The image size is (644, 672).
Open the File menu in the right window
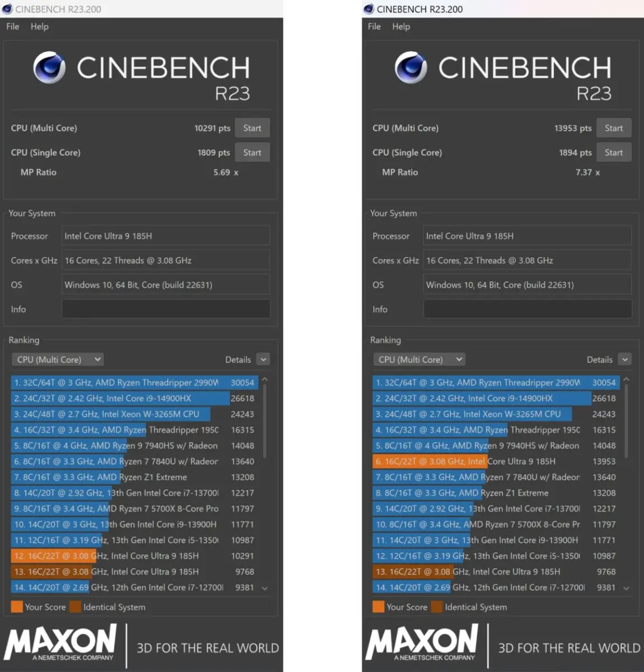click(374, 26)
